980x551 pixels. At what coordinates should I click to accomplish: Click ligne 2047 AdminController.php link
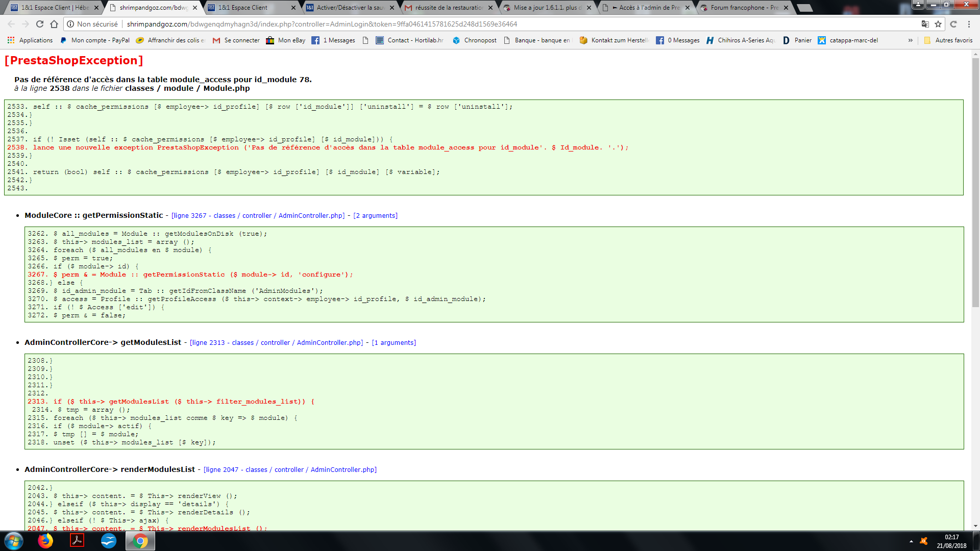click(290, 470)
